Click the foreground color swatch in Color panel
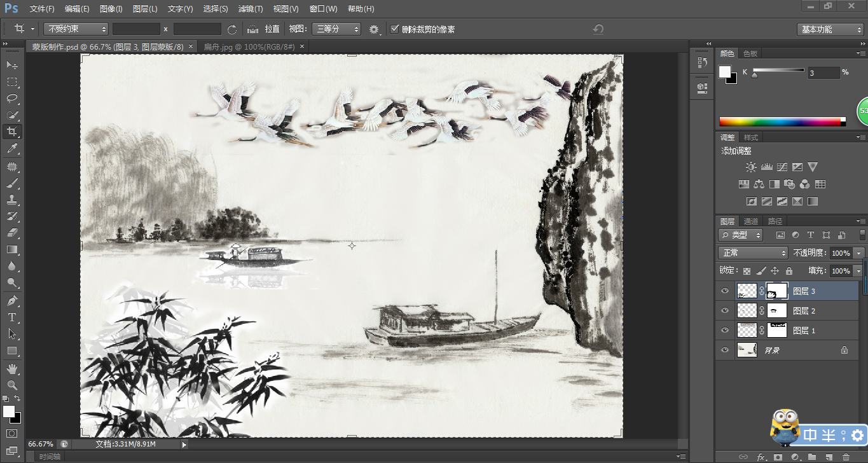 [x=725, y=71]
